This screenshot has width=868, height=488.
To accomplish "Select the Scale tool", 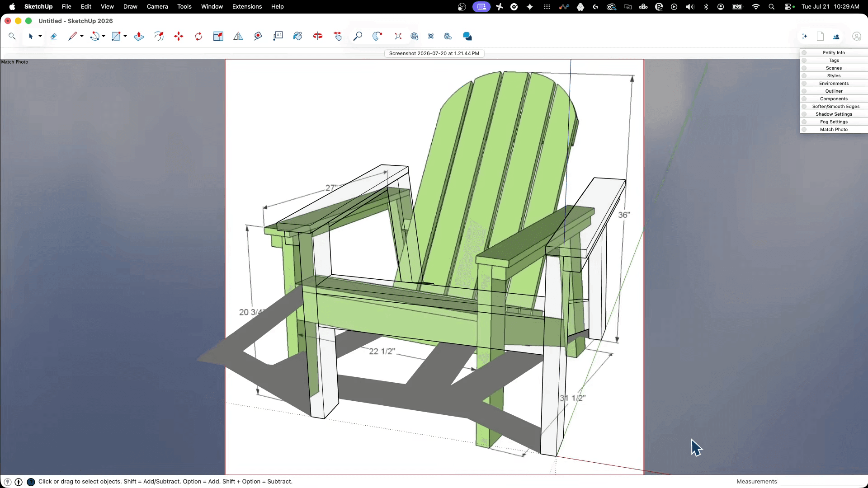I will click(x=218, y=37).
